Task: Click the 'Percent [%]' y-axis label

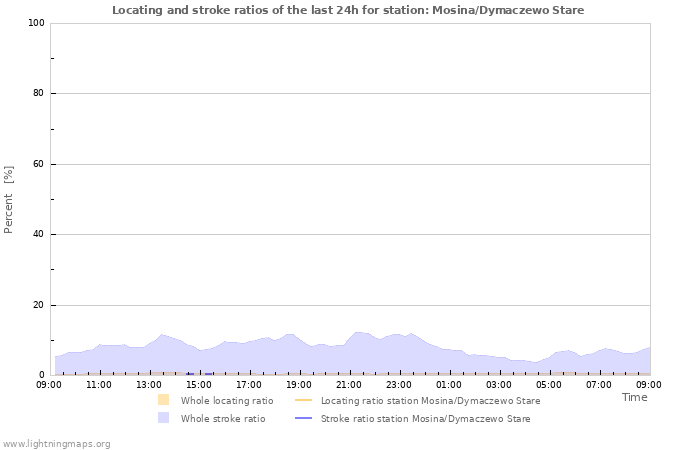Action: [9, 199]
